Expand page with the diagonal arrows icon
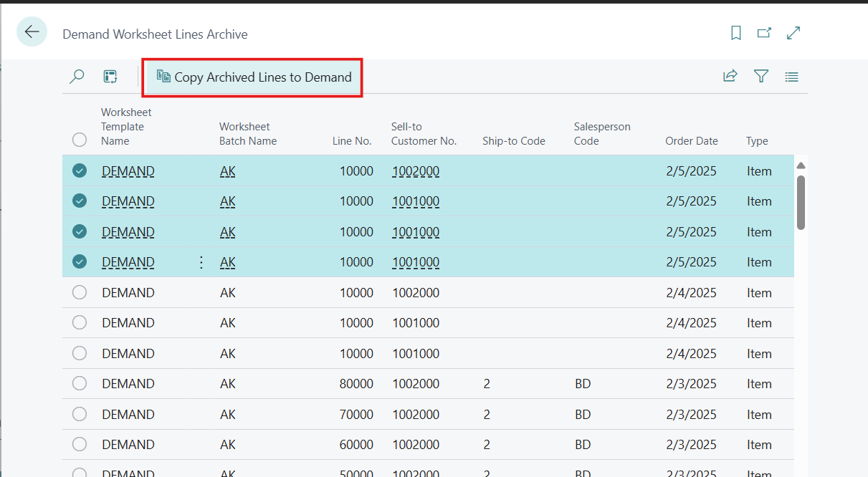Viewport: 868px width, 477px height. click(x=793, y=33)
